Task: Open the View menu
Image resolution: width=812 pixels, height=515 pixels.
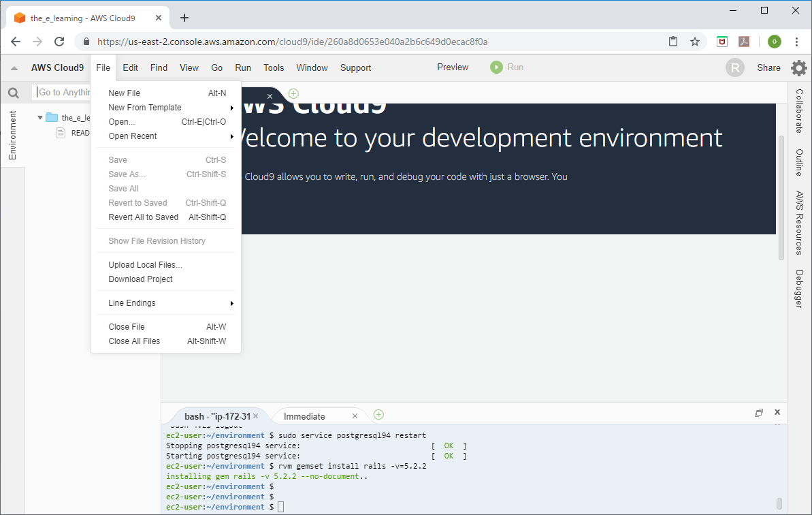Action: [x=189, y=68]
